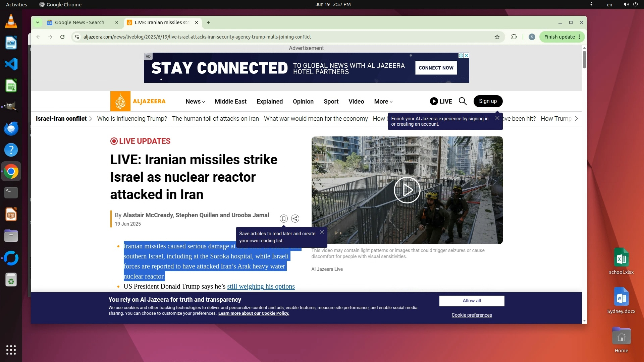
Task: Watch the LIVE stream button
Action: click(x=441, y=101)
